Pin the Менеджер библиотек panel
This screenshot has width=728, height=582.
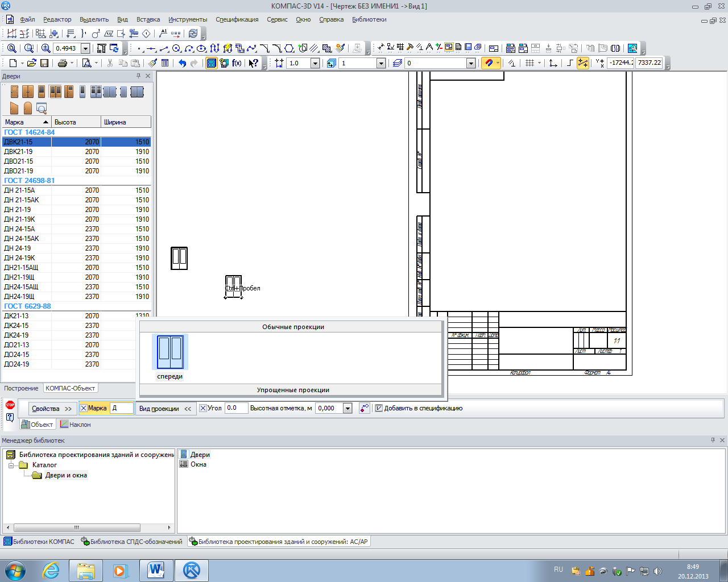click(x=713, y=440)
